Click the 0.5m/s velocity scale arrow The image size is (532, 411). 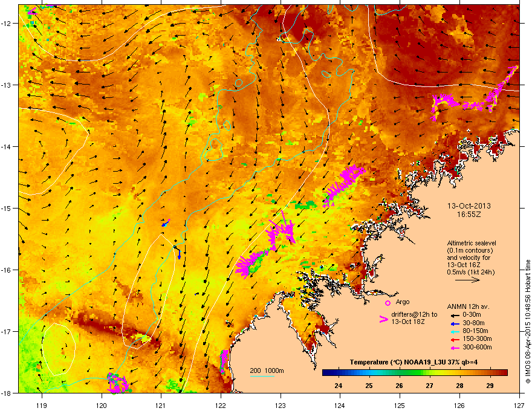tap(467, 280)
